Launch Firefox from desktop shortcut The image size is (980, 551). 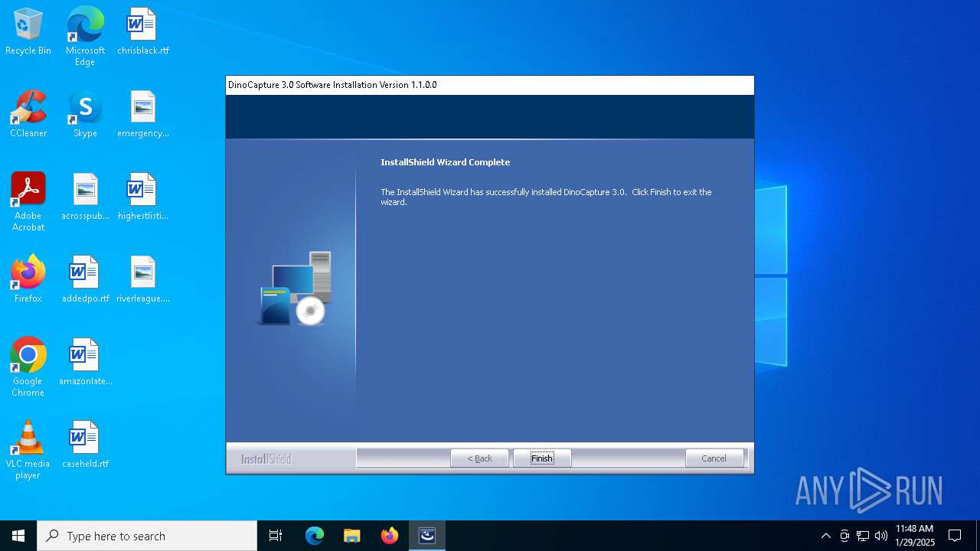pyautogui.click(x=28, y=280)
